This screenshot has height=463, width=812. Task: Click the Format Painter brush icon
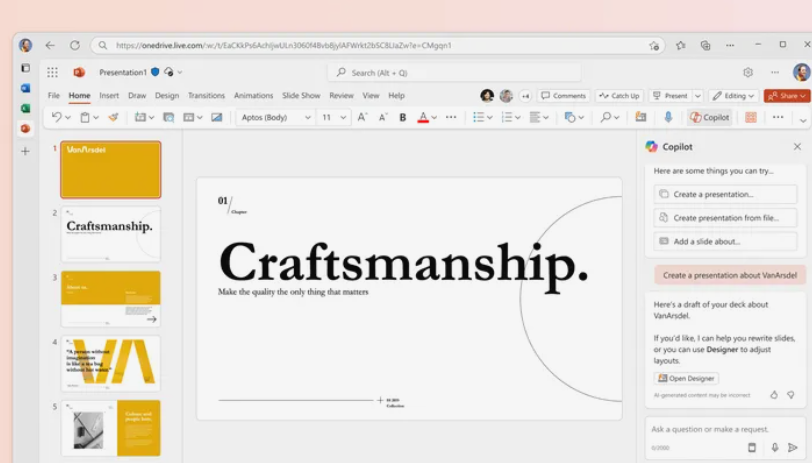pyautogui.click(x=113, y=117)
